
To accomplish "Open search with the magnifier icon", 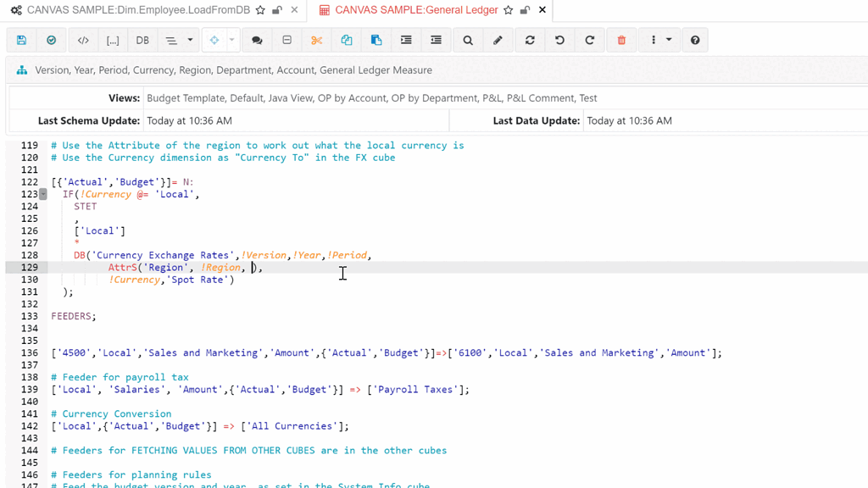I will [x=465, y=40].
